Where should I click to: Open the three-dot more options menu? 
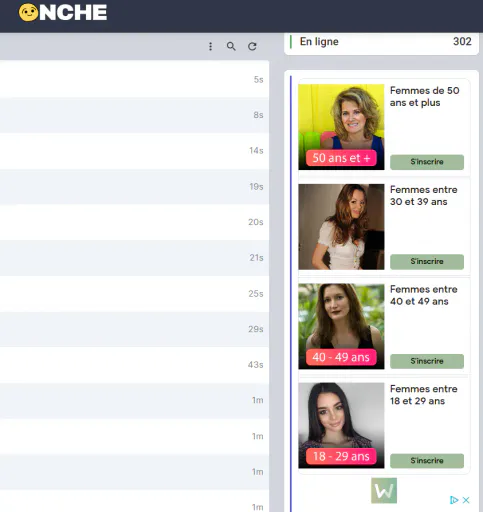click(210, 46)
